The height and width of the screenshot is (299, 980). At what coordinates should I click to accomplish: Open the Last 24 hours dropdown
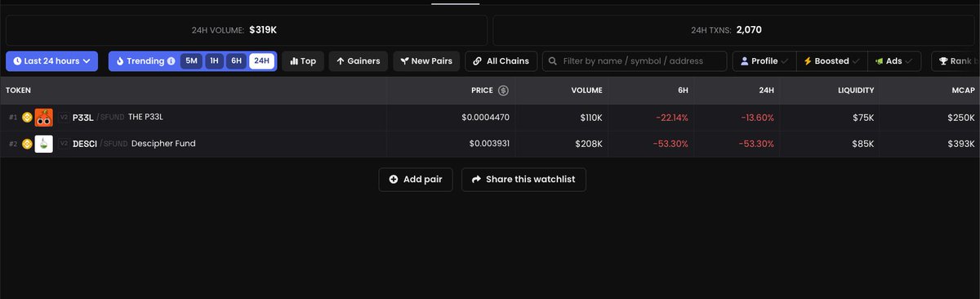(x=52, y=61)
